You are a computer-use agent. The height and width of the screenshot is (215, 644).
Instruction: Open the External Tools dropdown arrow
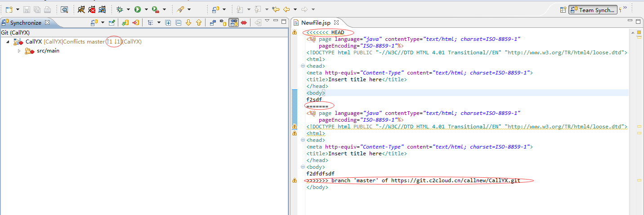[x=164, y=9]
